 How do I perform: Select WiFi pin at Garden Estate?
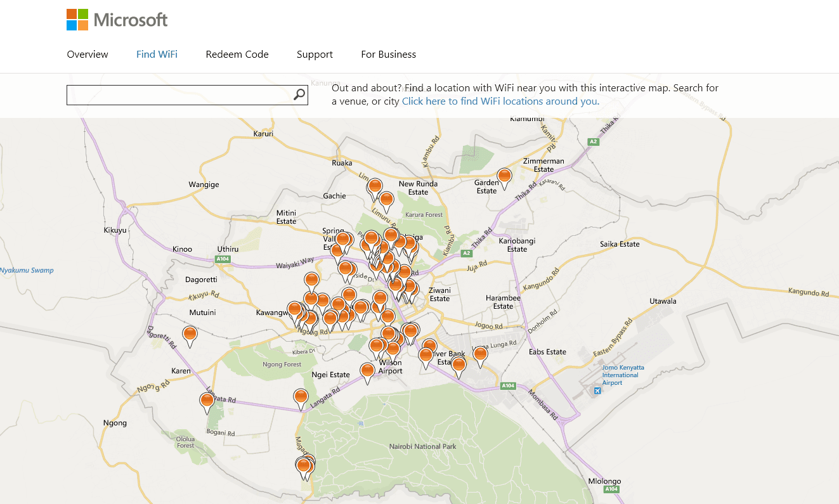coord(504,179)
